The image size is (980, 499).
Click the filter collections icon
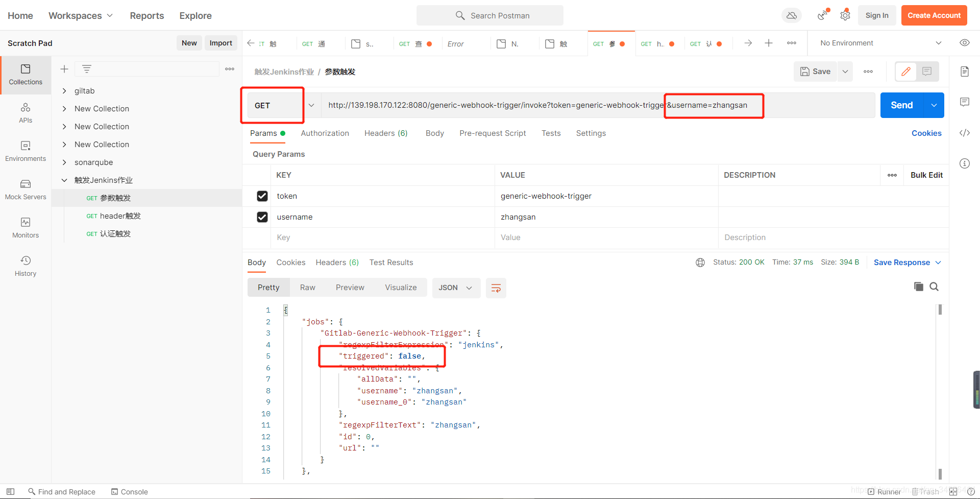[87, 69]
